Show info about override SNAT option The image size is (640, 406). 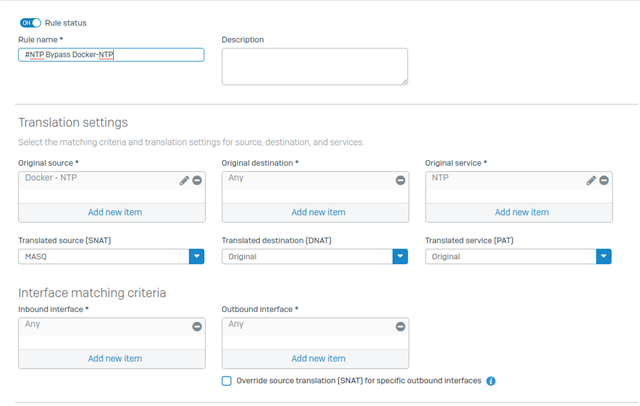(491, 381)
